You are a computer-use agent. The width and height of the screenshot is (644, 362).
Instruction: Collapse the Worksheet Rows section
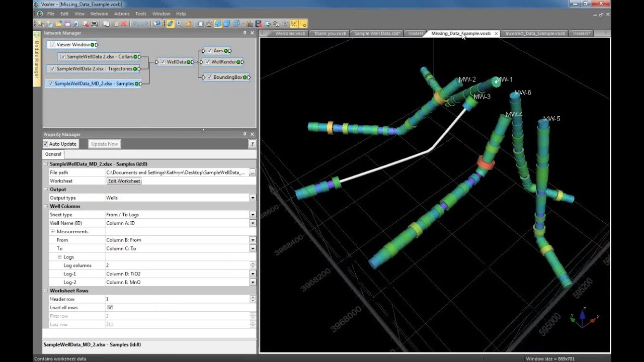click(46, 291)
